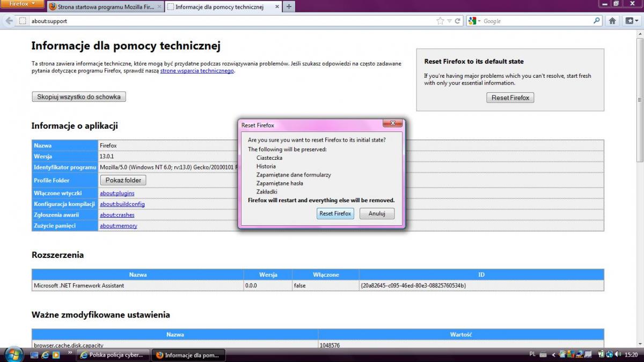Open the orange Firefox menu button
The width and height of the screenshot is (644, 362).
click(22, 4)
